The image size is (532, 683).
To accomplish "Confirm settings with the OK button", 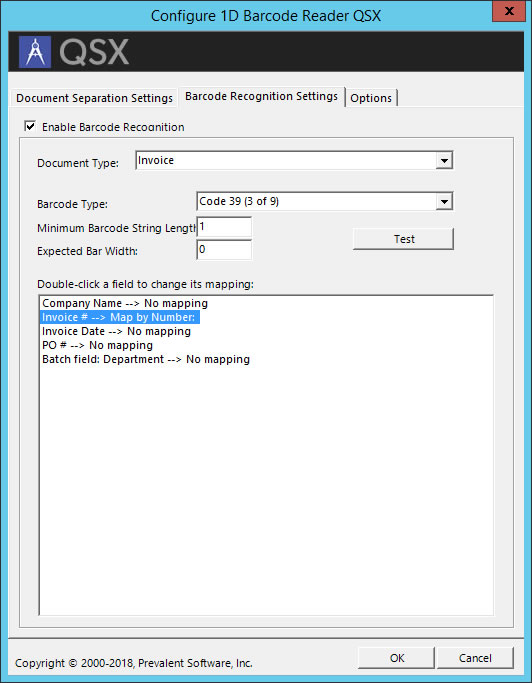I will pyautogui.click(x=396, y=658).
